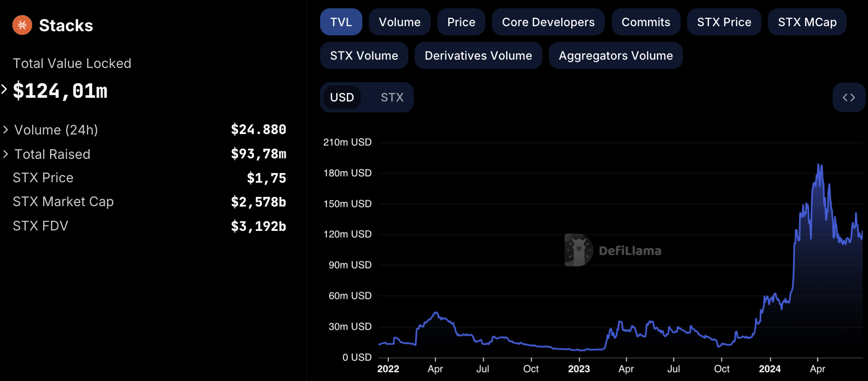Click the $93,78m total raised value

coord(259,154)
